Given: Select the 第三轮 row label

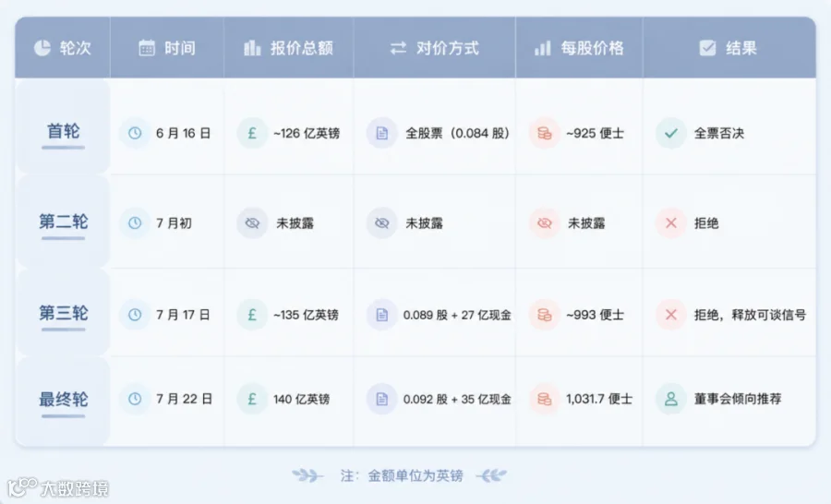Looking at the screenshot, I should pyautogui.click(x=63, y=313).
